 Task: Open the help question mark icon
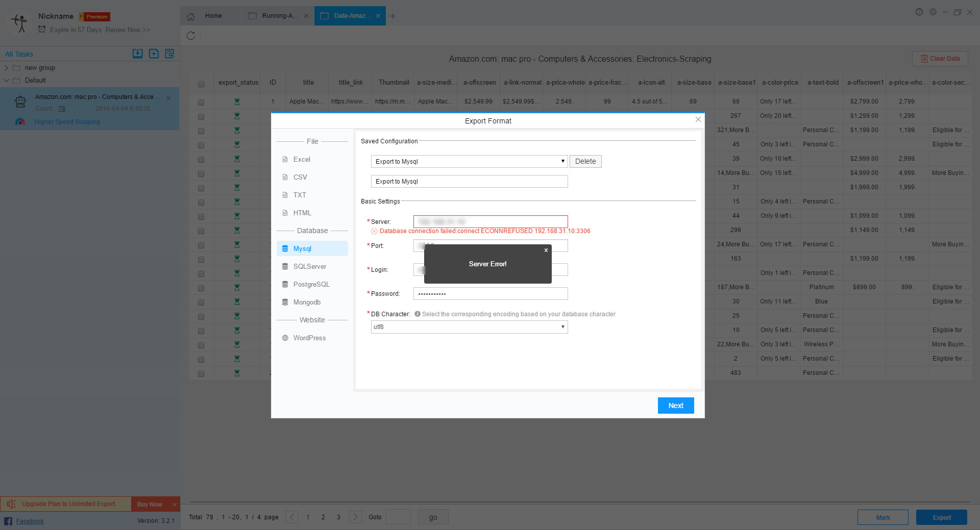point(919,12)
